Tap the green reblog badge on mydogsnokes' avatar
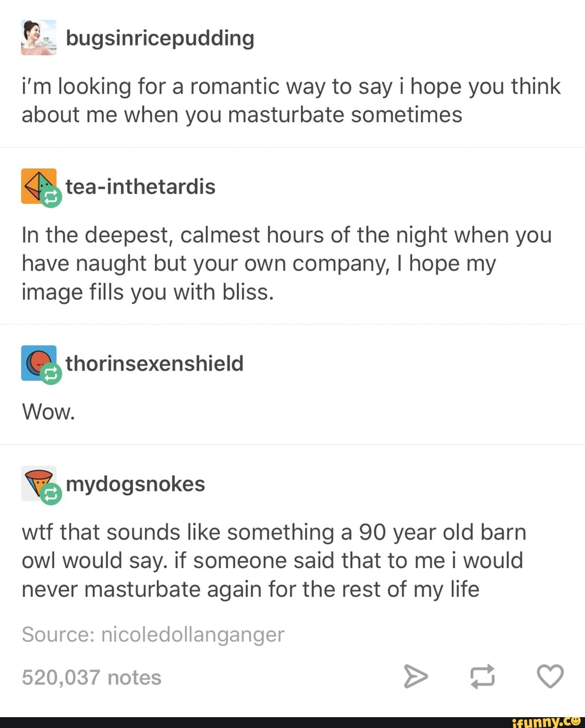Image resolution: width=585 pixels, height=728 pixels. coord(51,494)
